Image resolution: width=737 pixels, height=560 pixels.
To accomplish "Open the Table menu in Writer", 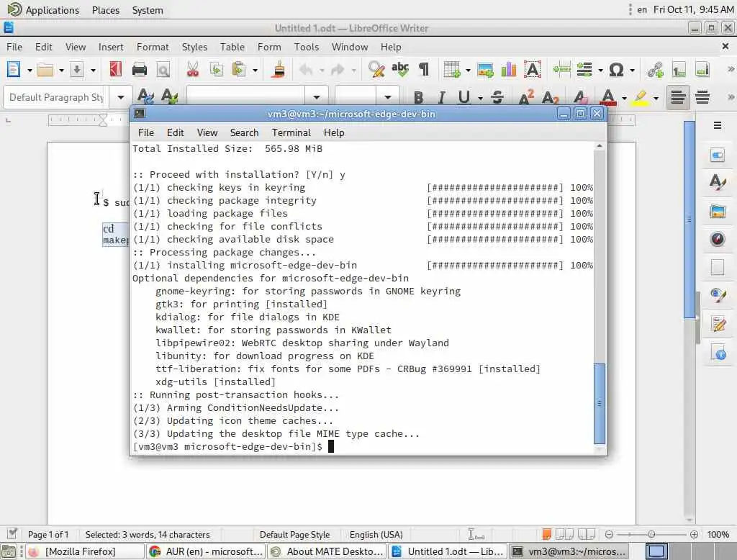I will (x=232, y=47).
